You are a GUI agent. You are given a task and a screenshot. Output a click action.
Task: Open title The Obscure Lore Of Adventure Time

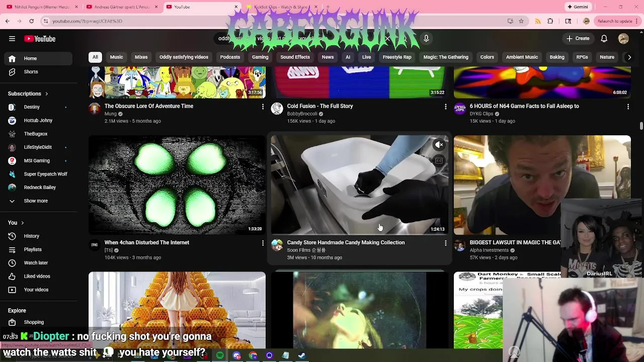click(x=149, y=106)
